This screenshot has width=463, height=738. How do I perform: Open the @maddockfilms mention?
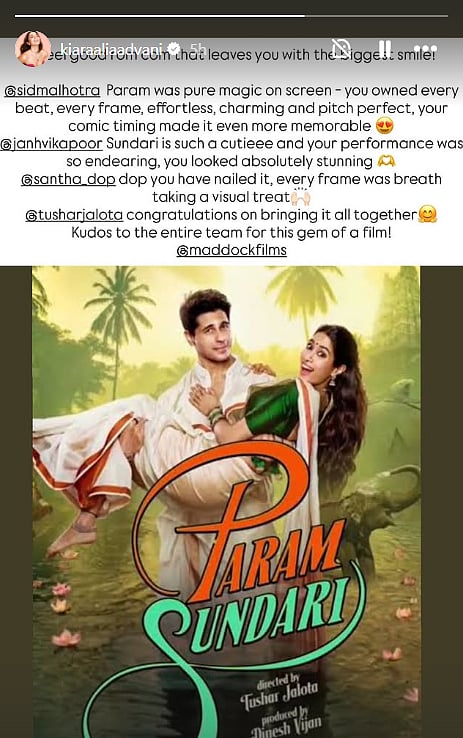pos(232,250)
